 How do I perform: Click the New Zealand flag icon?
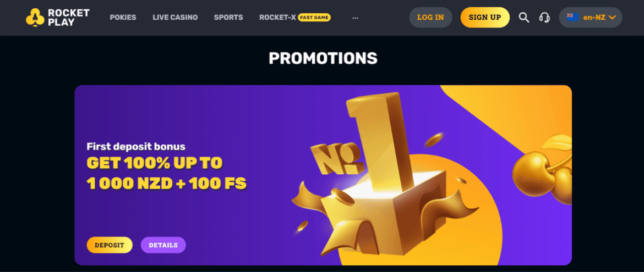[572, 17]
